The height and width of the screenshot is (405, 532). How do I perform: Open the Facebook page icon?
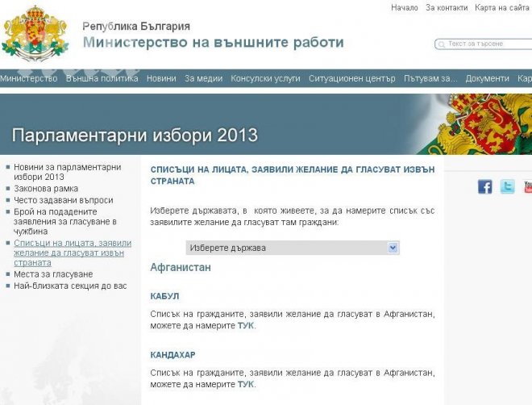point(484,186)
